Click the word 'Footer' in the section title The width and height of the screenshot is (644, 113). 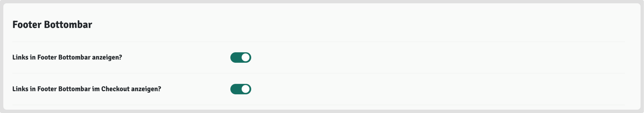pyautogui.click(x=27, y=25)
